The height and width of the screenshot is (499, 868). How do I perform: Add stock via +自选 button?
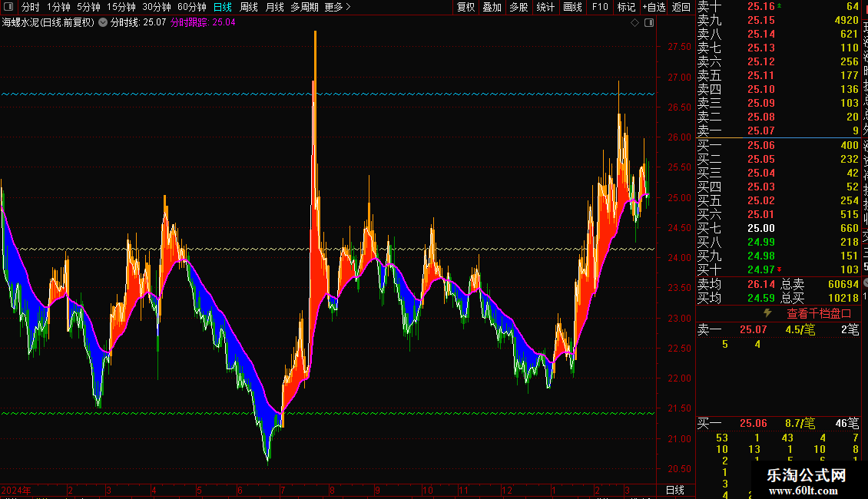tap(653, 7)
